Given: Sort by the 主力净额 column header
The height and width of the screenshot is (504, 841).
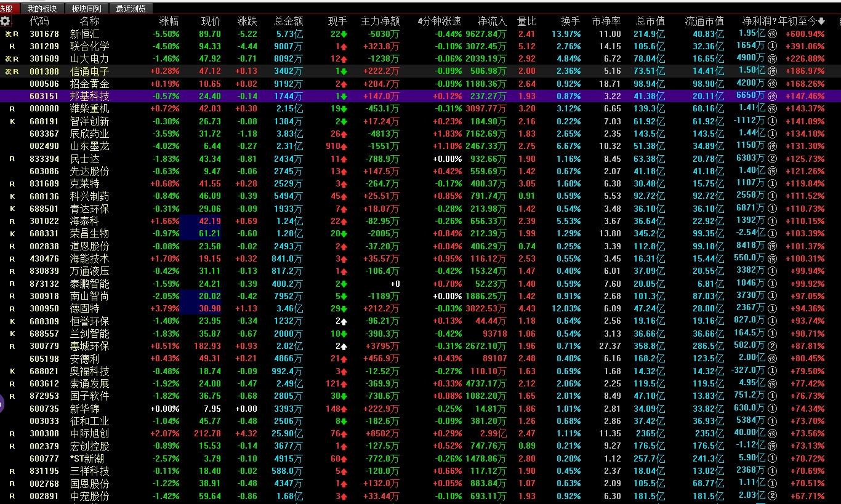Looking at the screenshot, I should (x=380, y=22).
